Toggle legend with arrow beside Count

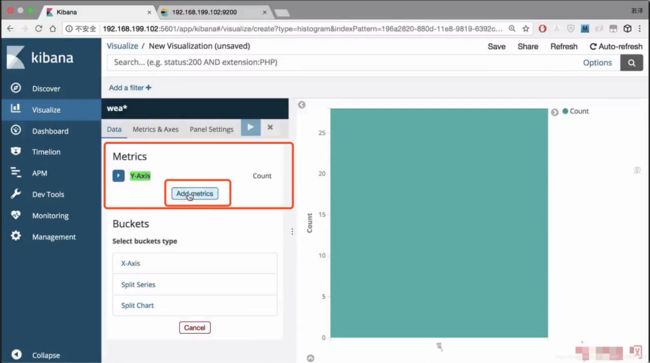(555, 112)
